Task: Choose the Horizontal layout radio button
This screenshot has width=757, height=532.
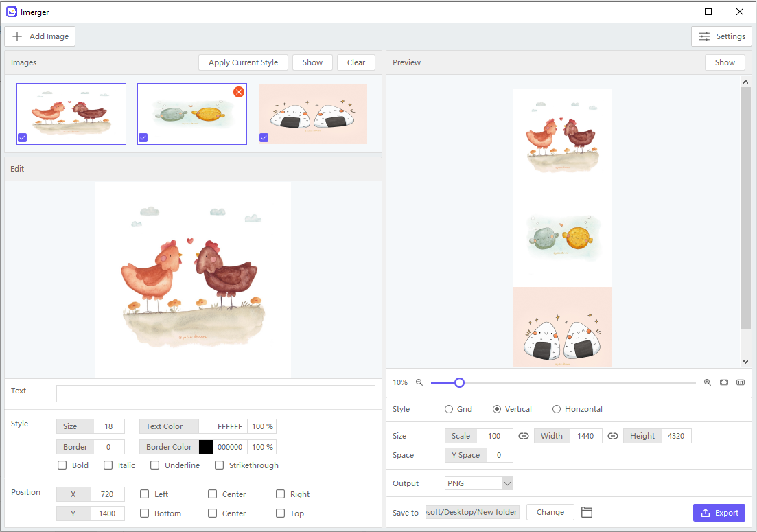Action: (x=557, y=409)
